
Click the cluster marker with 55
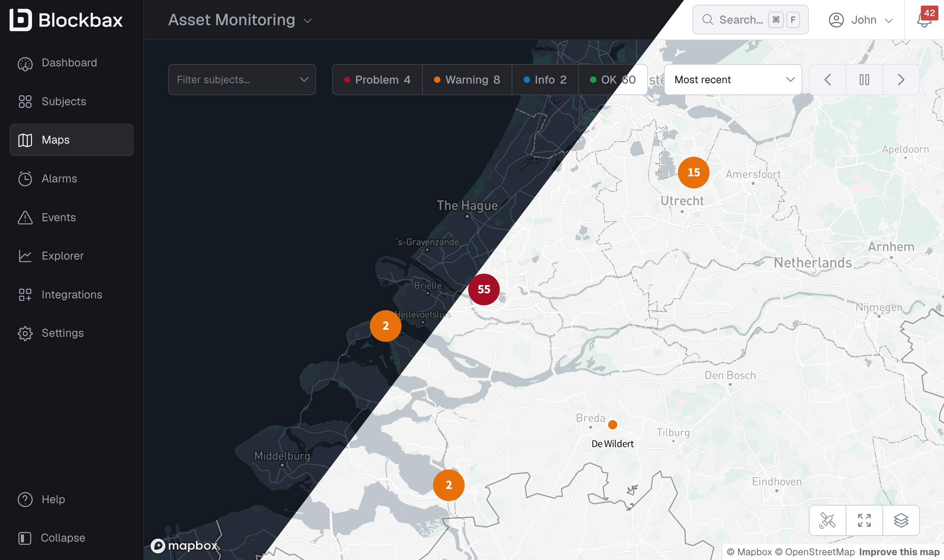click(x=484, y=289)
